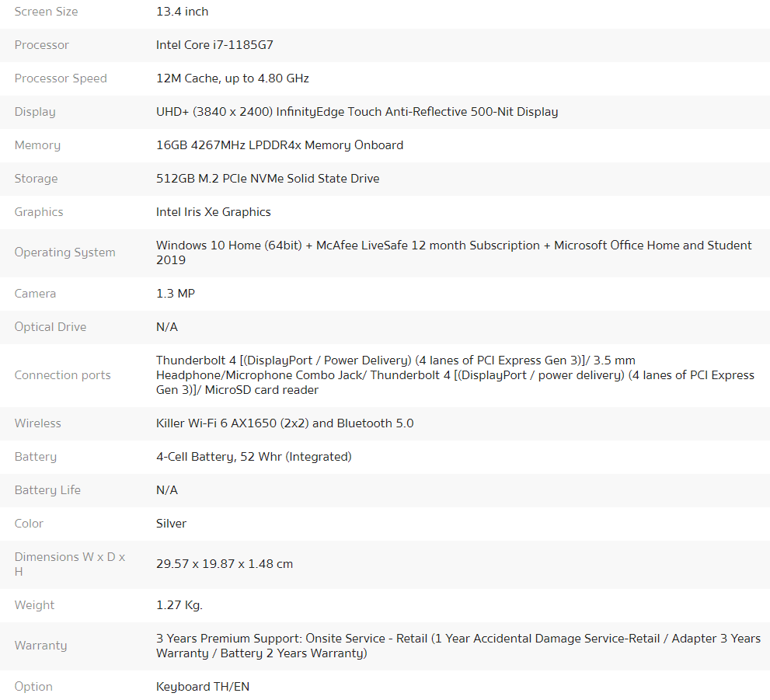Select the 512GB M.2 PCIe NVMe storage text
The image size is (770, 700).
(267, 179)
